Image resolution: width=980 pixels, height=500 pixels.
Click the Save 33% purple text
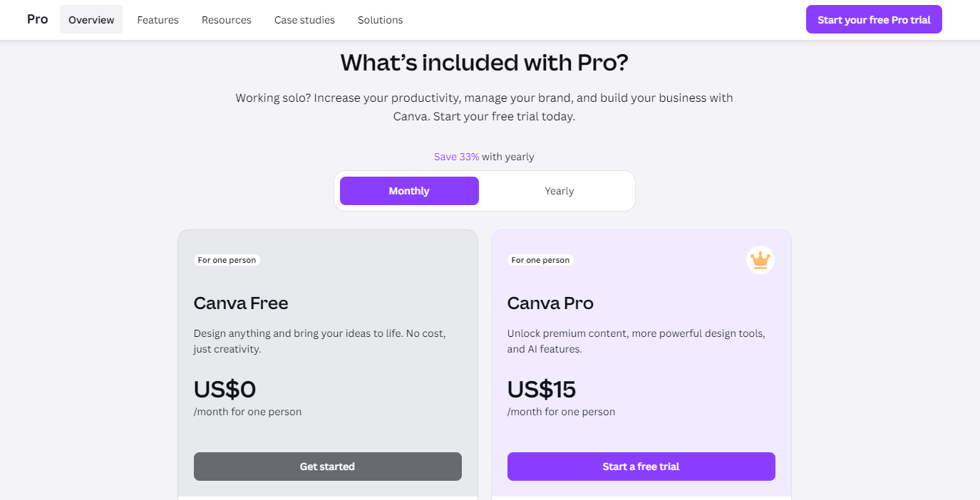click(456, 157)
